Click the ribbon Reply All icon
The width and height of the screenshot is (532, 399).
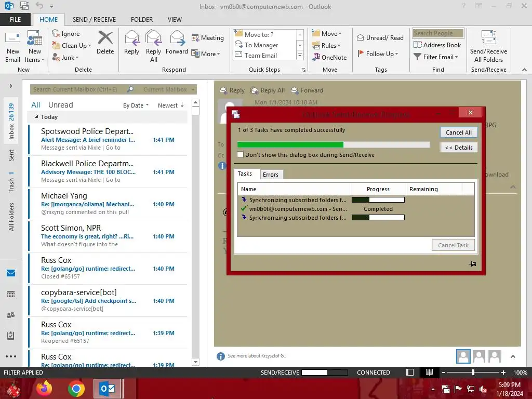point(153,46)
